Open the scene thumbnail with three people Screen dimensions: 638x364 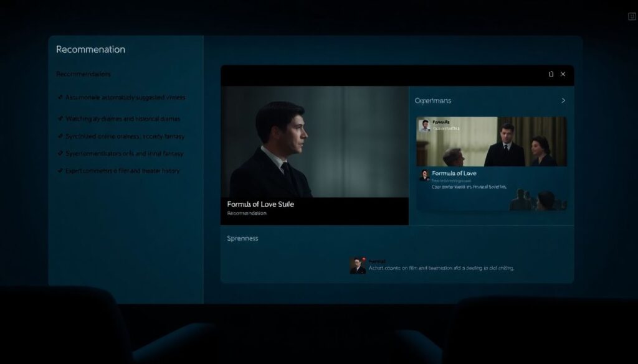pyautogui.click(x=492, y=142)
